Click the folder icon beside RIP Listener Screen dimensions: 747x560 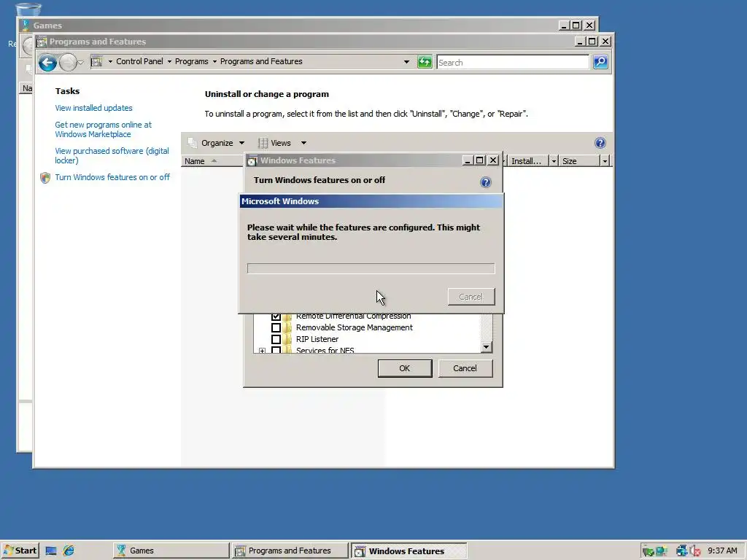point(287,339)
